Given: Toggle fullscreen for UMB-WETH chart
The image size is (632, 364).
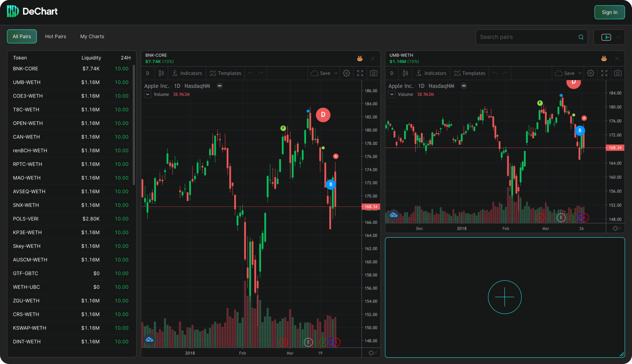Looking at the screenshot, I should point(604,73).
